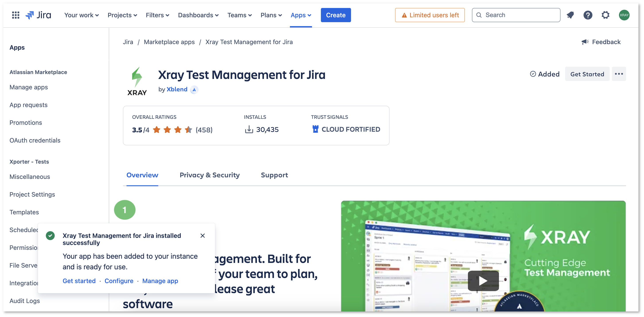Open OAuth credentials in sidebar
Screen dimensions: 644x317
(35, 141)
